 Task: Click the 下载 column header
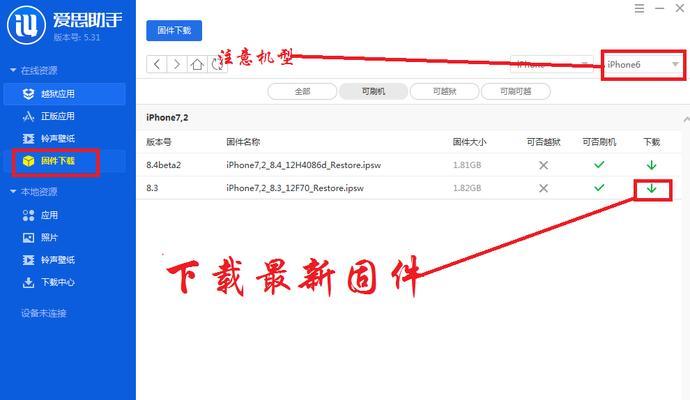click(x=651, y=142)
